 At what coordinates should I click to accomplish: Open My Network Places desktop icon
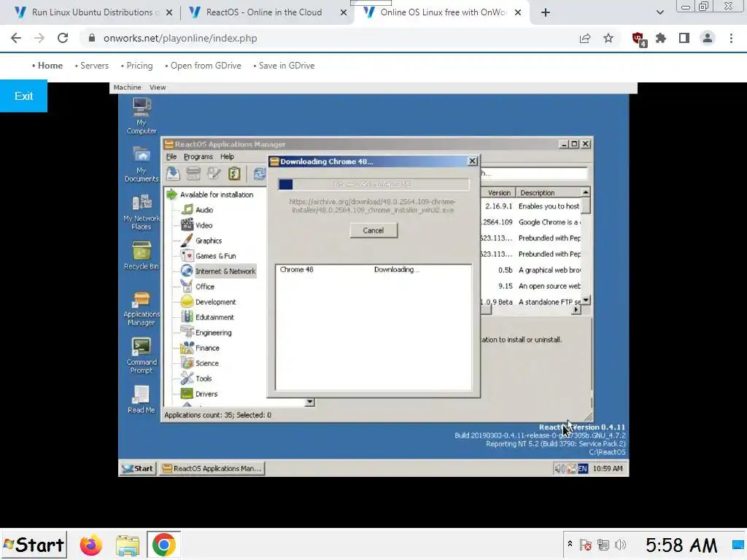pos(142,212)
